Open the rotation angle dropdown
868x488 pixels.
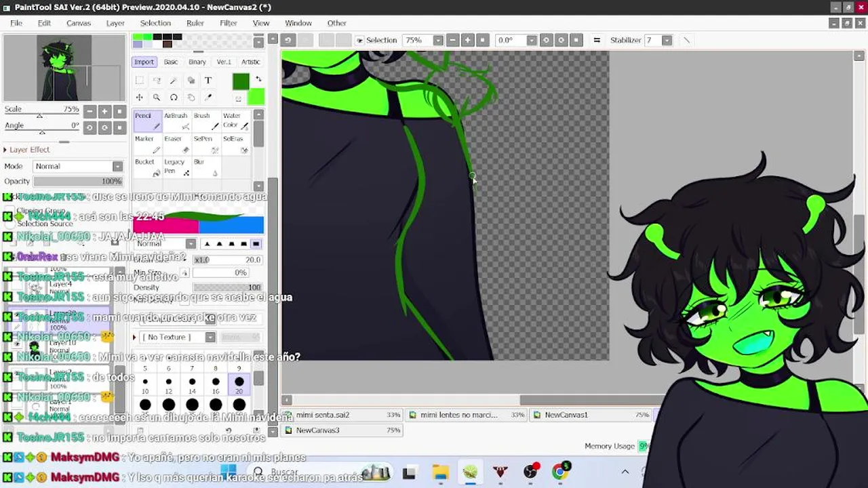click(531, 40)
